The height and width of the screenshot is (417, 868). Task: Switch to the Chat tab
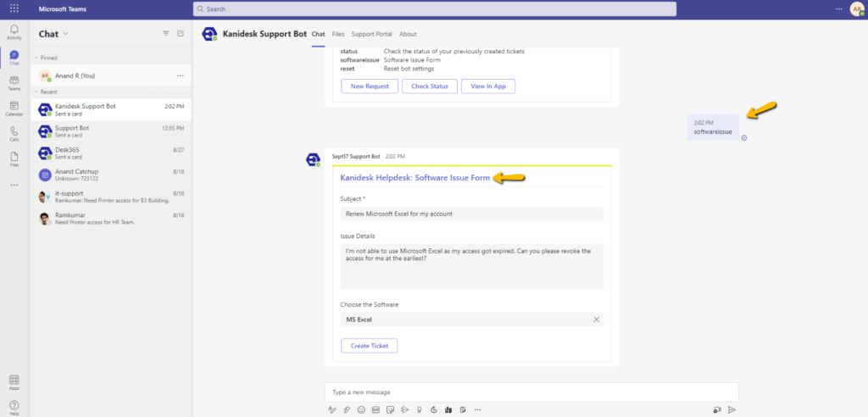(319, 34)
